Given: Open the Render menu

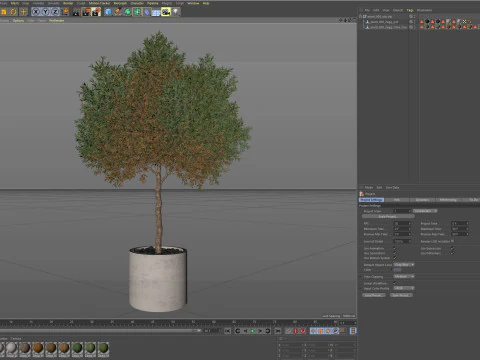Looking at the screenshot, I should [x=68, y=3].
